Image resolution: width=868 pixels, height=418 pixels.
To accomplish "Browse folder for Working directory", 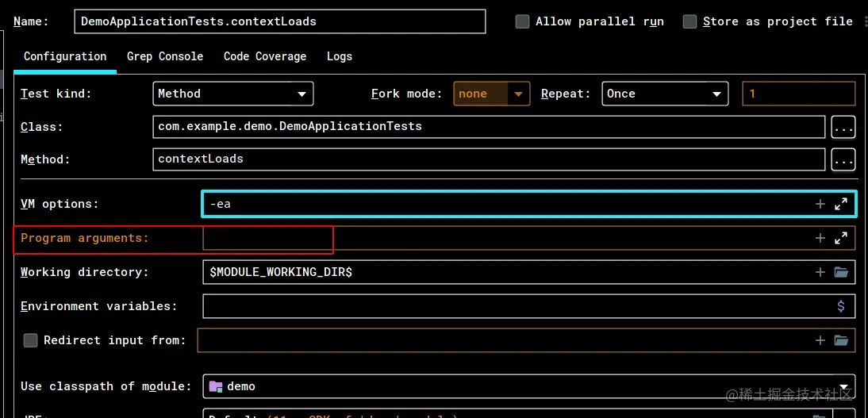I will (842, 272).
